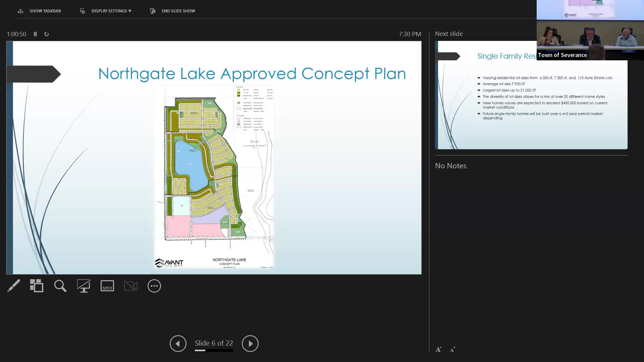Image resolution: width=644 pixels, height=362 pixels.
Task: Click the See all slides icon
Action: pos(37,286)
